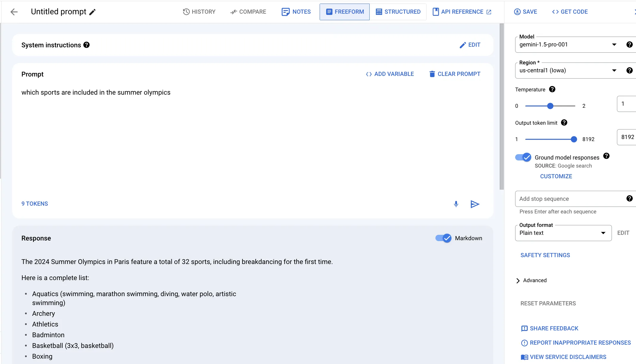Click help icon next to System instructions
The image size is (636, 364).
[86, 45]
